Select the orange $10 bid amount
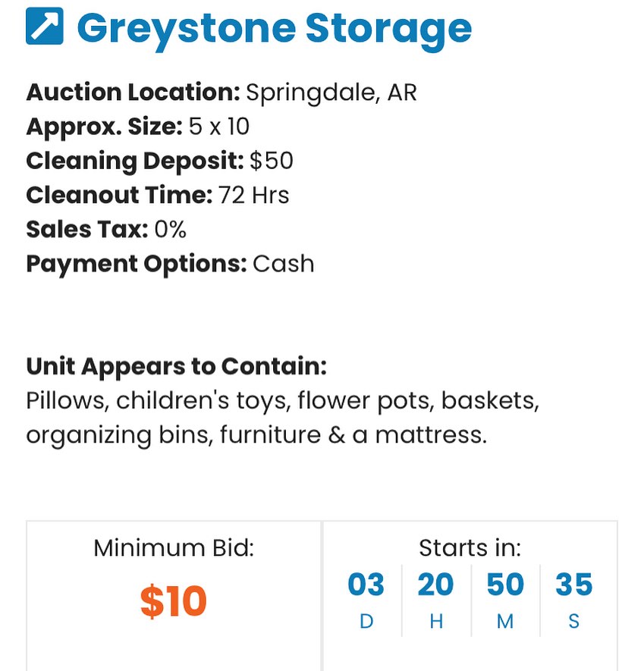This screenshot has width=644, height=671. coord(174,601)
